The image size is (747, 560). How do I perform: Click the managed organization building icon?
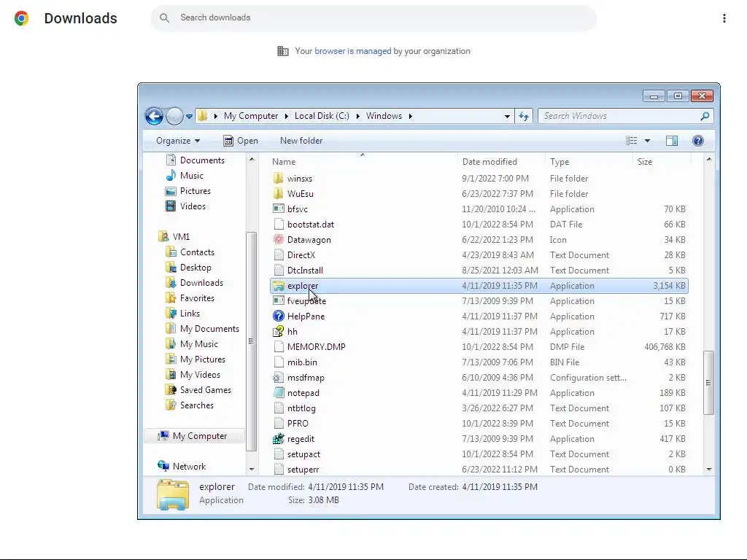[283, 51]
